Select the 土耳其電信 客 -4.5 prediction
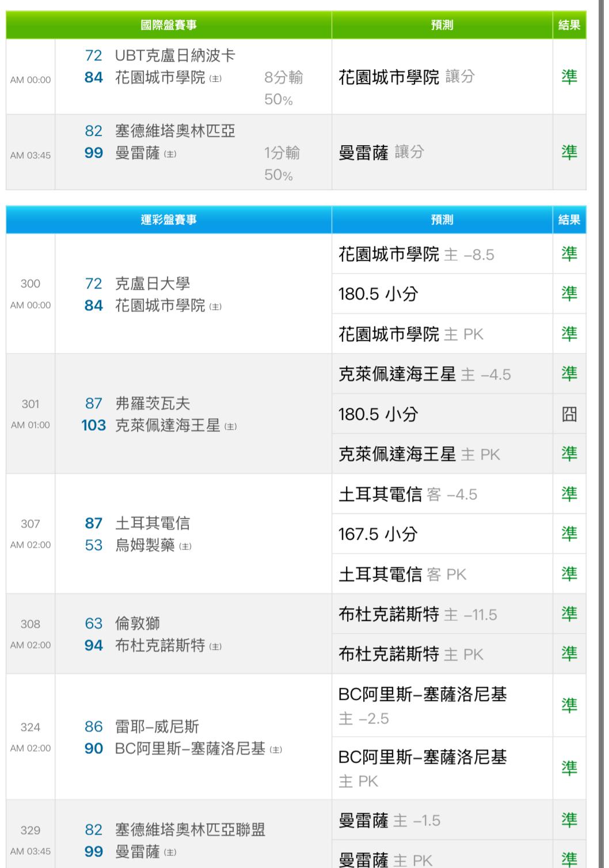 408,494
